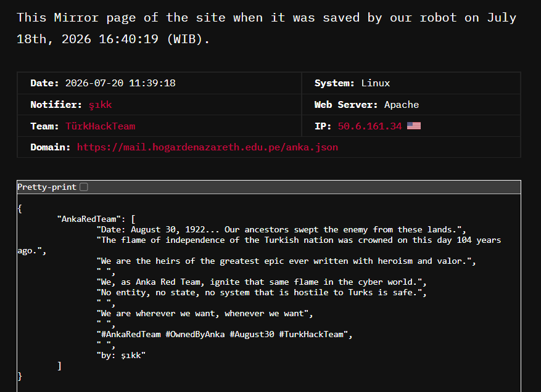Click the line "We are the heirs of the greatest epic"
Viewport: 541px width, 392px height.
[x=286, y=261]
